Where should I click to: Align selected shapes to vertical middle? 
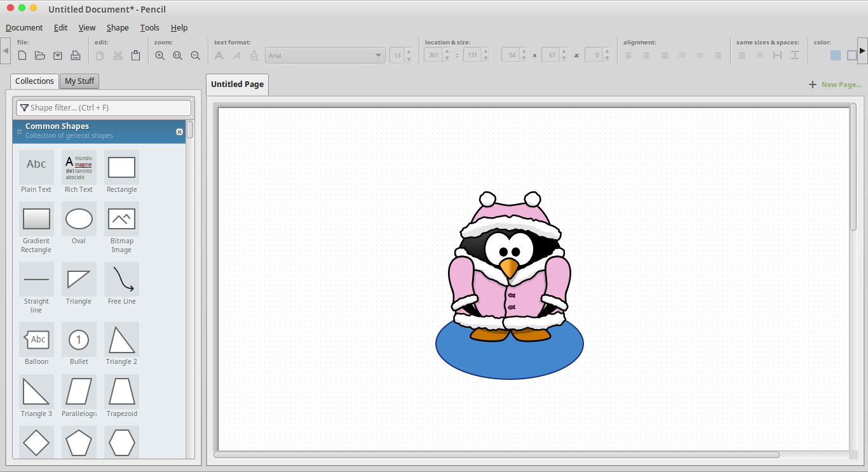[x=700, y=56]
